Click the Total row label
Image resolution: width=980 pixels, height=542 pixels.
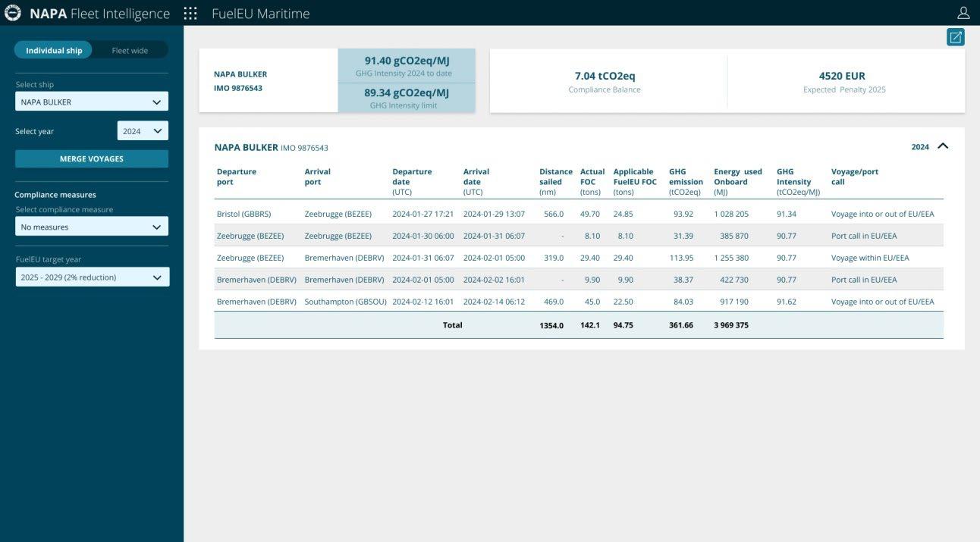[452, 325]
